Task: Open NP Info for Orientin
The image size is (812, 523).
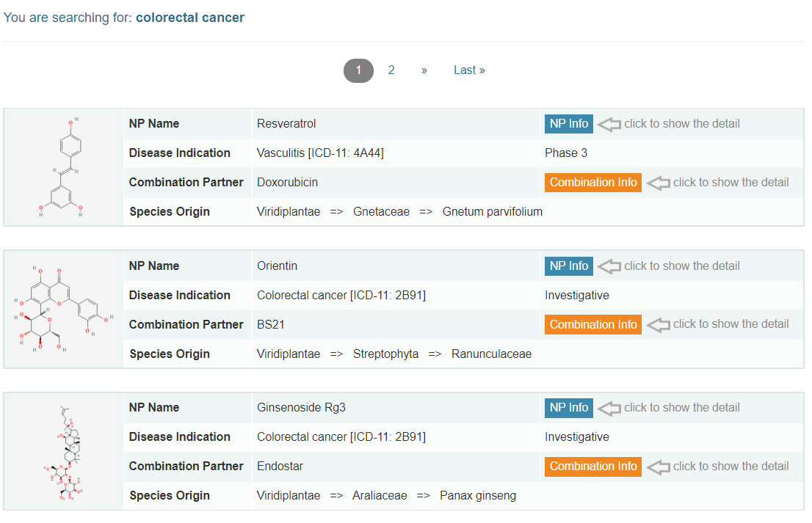Action: click(568, 266)
